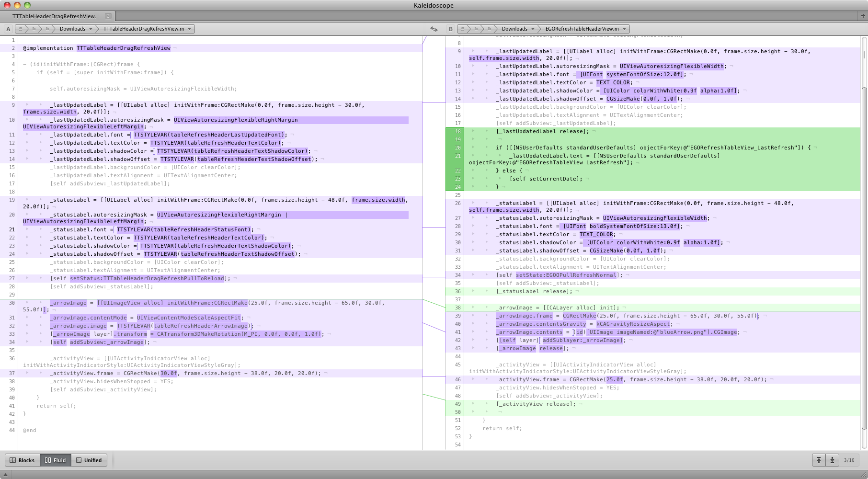Viewport: 868px width, 479px height.
Task: Click the A side label badge
Action: [x=8, y=29]
